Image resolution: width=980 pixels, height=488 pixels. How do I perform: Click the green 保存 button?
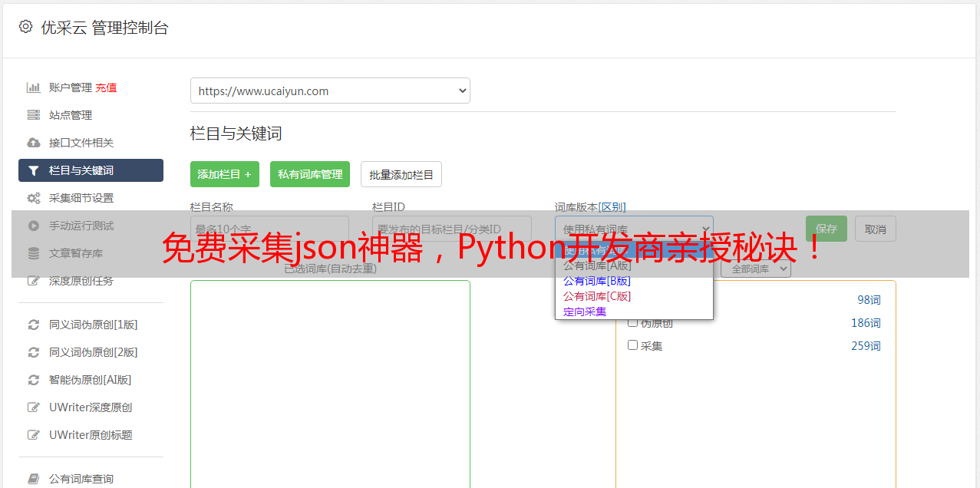click(x=827, y=229)
